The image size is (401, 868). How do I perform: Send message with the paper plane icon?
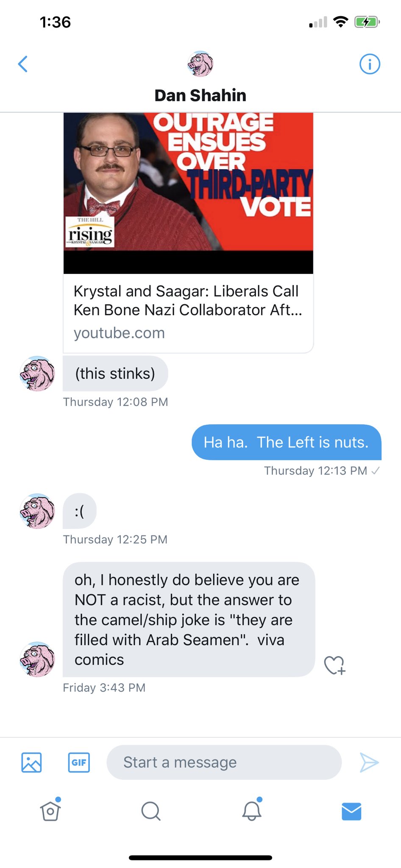369,762
